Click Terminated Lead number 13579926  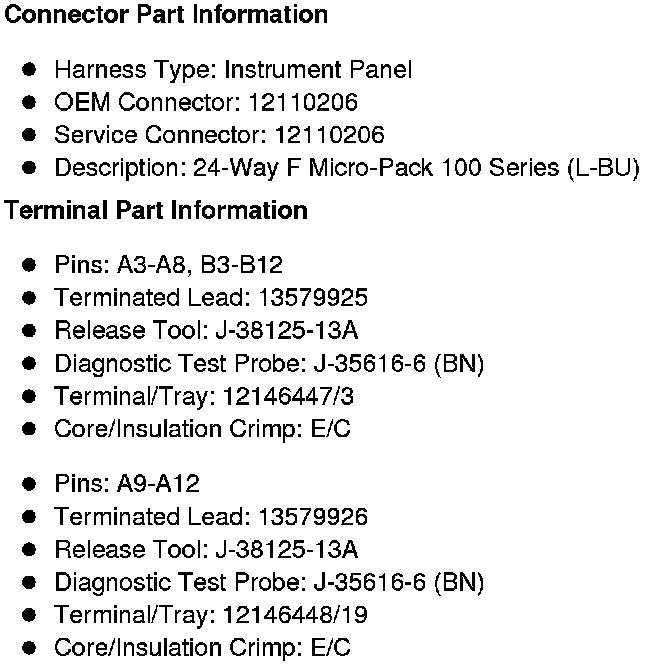[312, 516]
